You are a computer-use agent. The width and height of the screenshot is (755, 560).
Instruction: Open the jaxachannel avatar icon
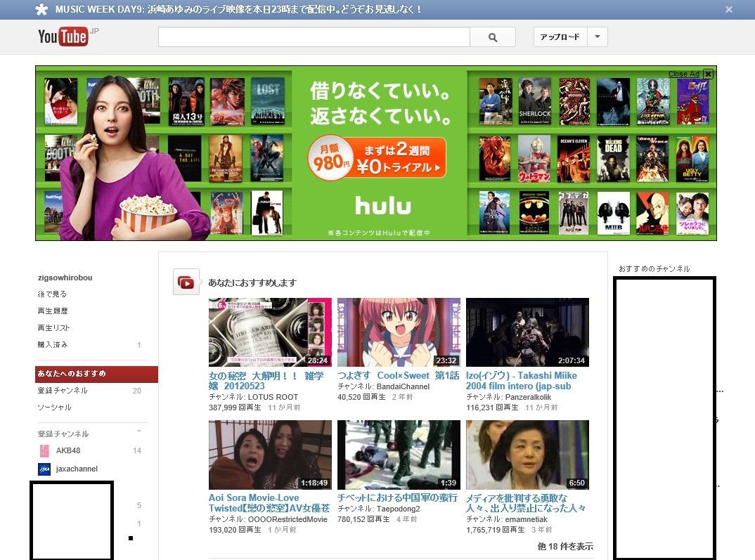[44, 469]
